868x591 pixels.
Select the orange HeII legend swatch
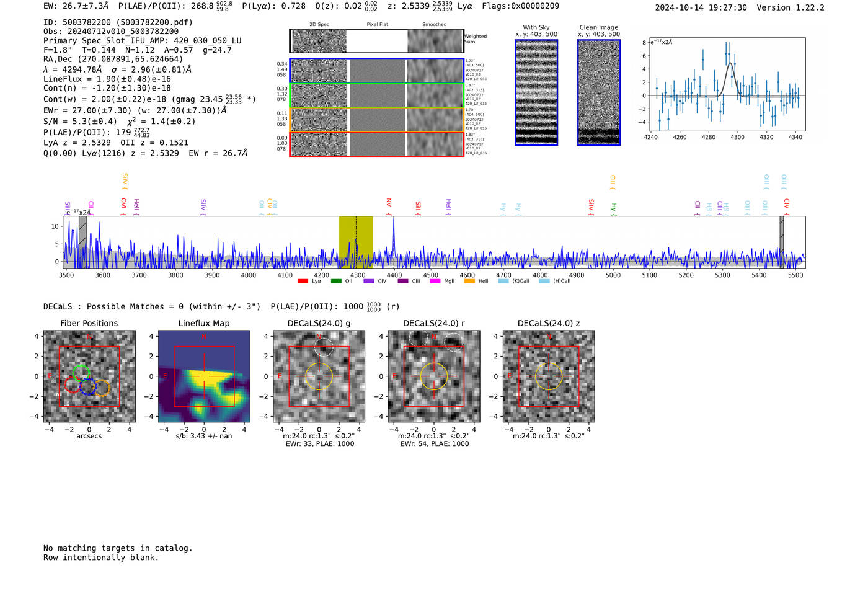[469, 281]
